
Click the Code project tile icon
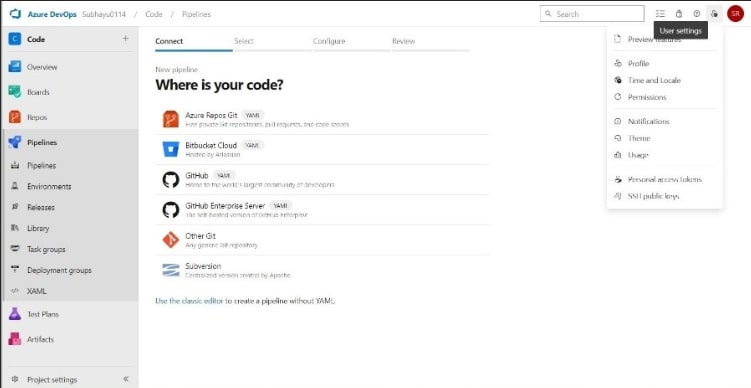pyautogui.click(x=15, y=39)
